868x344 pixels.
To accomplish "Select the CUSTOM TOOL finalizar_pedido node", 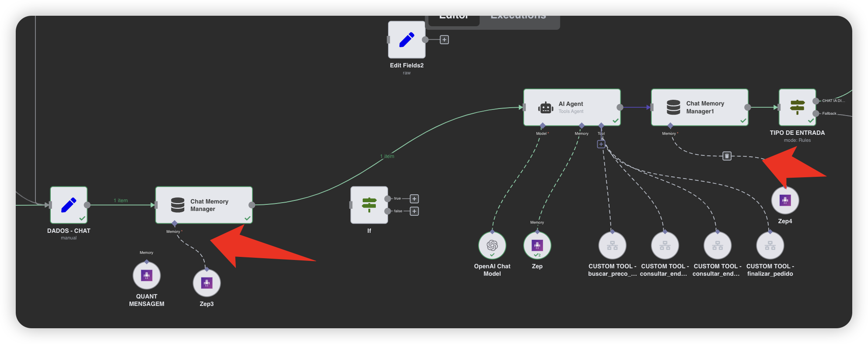I will [770, 246].
